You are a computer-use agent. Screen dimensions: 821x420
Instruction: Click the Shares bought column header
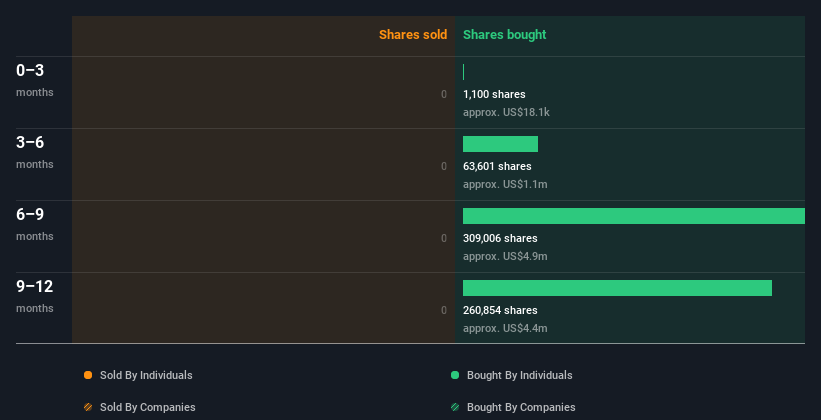[504, 35]
